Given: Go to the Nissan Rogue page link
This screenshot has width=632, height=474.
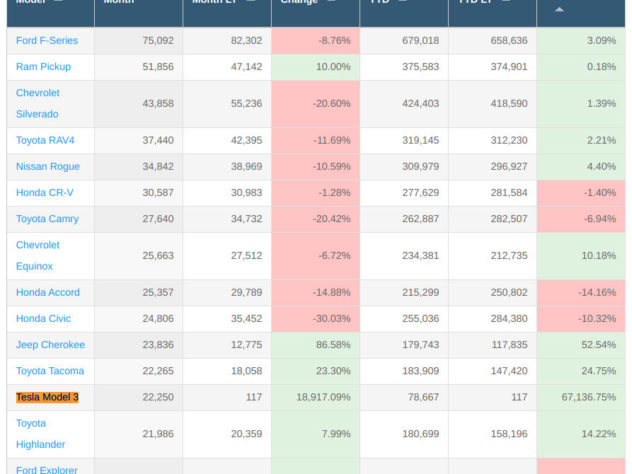Looking at the screenshot, I should coord(48,166).
